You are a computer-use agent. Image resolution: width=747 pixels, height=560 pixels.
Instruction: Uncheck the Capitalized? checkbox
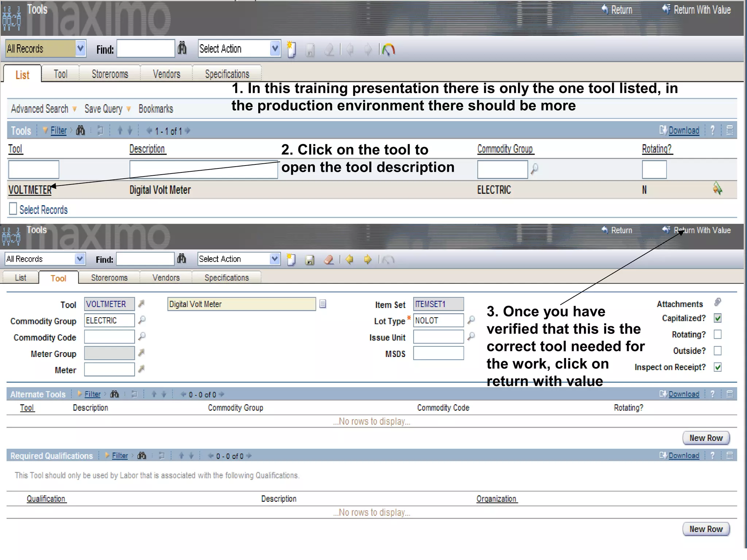pos(717,318)
